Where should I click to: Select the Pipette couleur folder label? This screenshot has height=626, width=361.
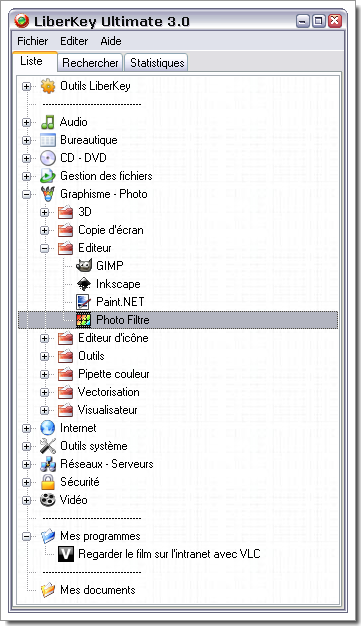pos(113,374)
